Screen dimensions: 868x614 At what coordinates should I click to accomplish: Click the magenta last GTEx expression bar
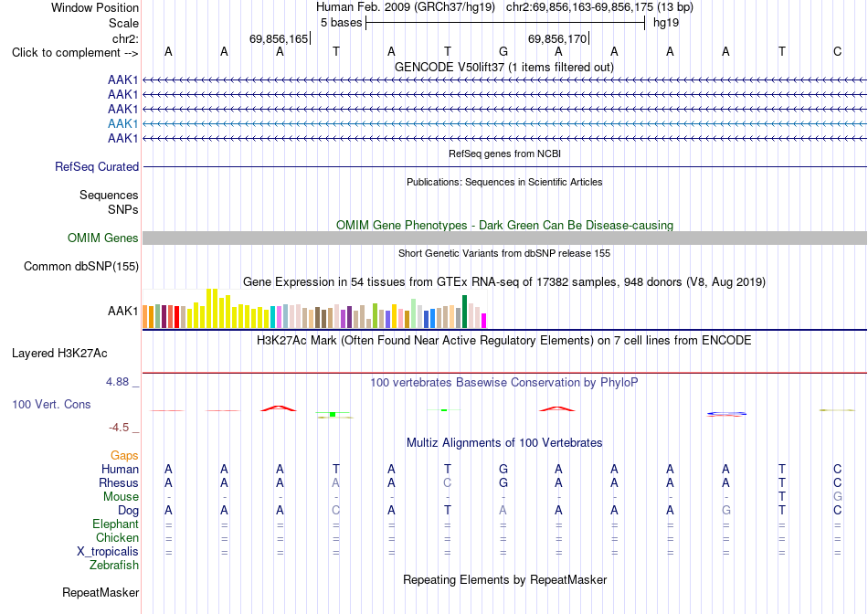tap(484, 321)
